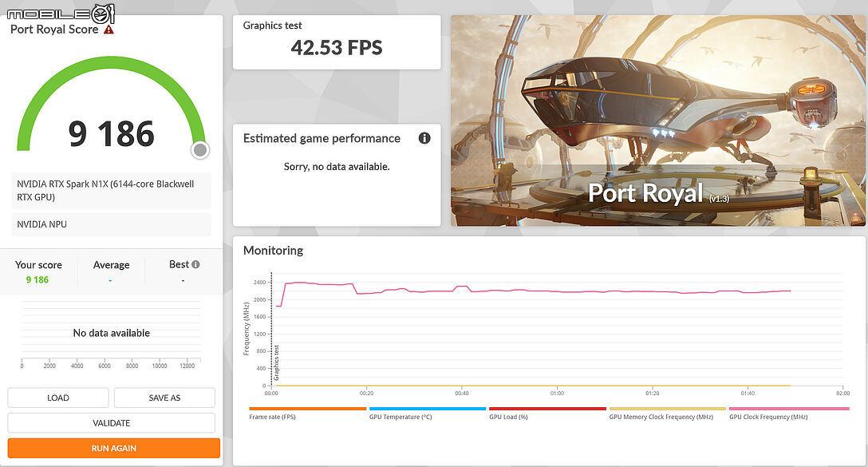Click the 9 186 score number in gauge
Viewport: 868px width, 467px height.
coord(111,134)
